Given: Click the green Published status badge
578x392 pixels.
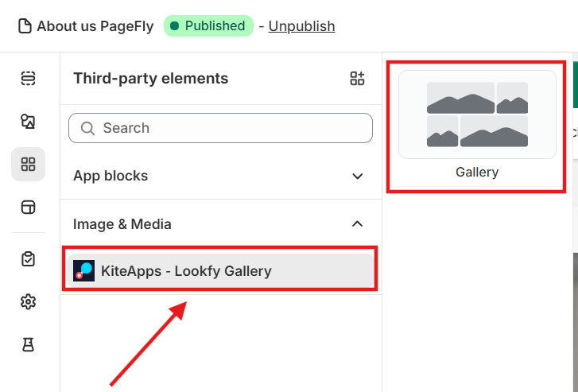Looking at the screenshot, I should [208, 25].
